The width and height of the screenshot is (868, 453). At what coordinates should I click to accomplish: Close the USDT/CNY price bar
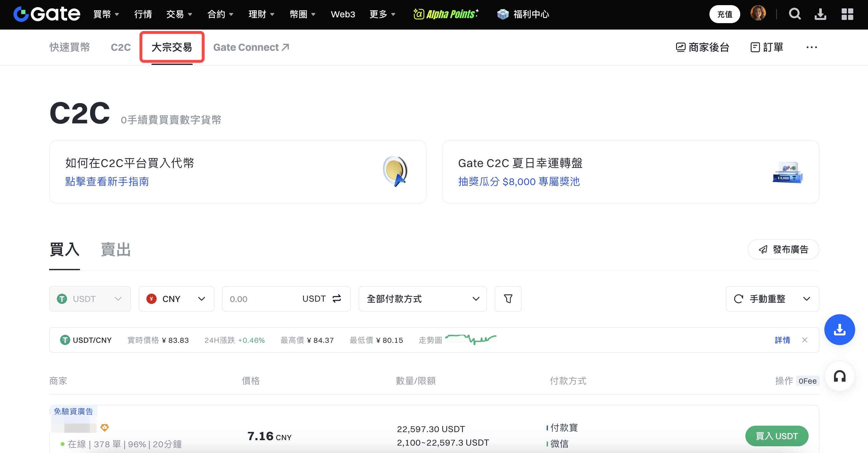pos(805,340)
